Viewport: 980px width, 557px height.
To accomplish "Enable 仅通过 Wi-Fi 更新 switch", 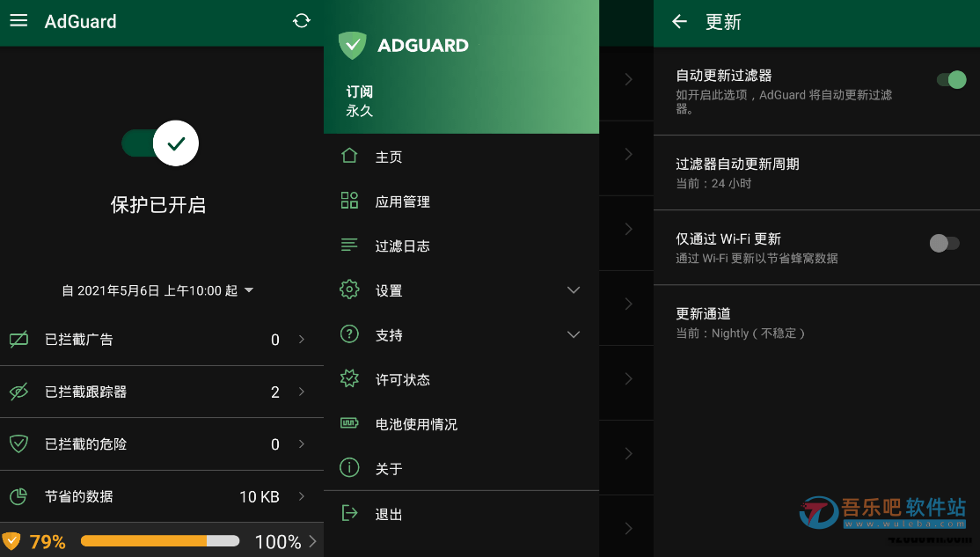I will pyautogui.click(x=945, y=243).
